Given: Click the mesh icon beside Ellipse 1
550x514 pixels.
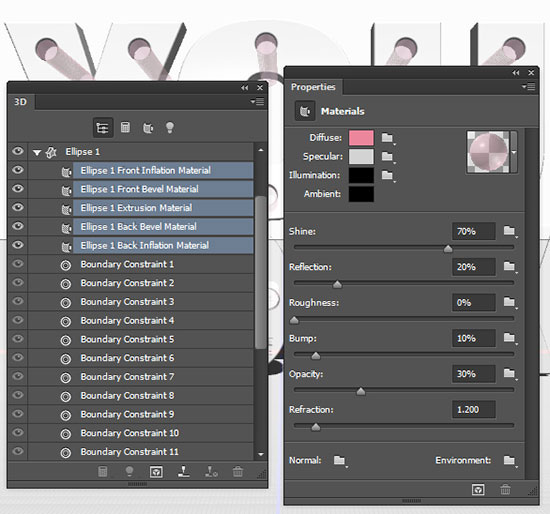Looking at the screenshot, I should tap(51, 152).
